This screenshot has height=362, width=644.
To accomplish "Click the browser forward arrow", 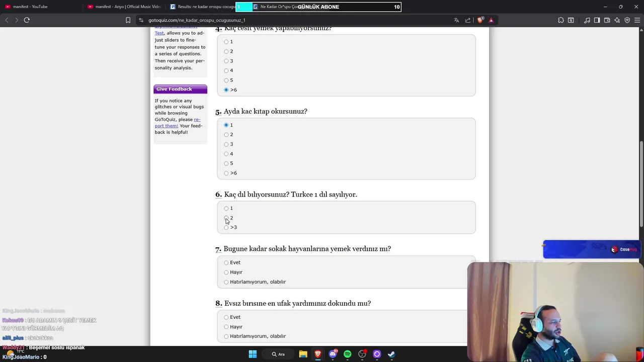I will [17, 20].
